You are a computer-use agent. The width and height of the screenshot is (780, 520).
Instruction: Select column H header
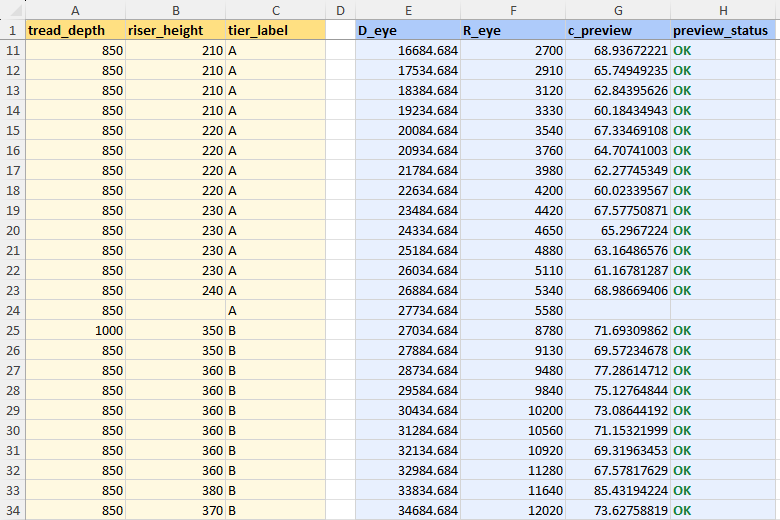[x=723, y=10]
